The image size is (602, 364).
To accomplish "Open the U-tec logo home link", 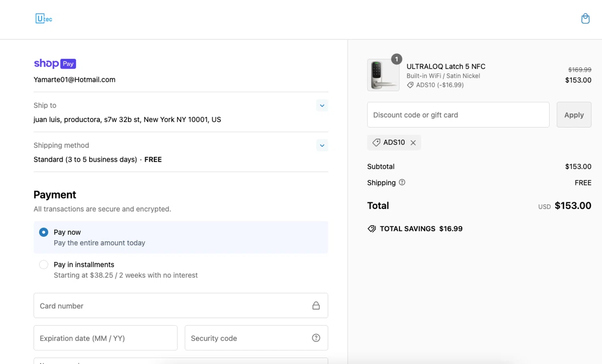I will tap(44, 18).
